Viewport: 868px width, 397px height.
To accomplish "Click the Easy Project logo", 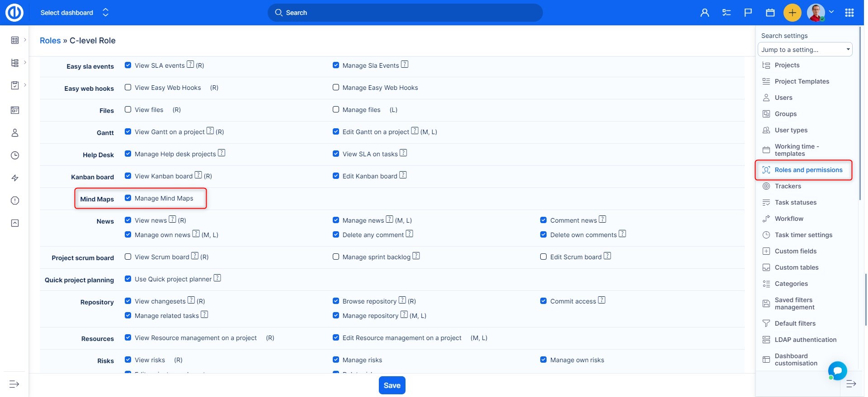I will point(14,13).
